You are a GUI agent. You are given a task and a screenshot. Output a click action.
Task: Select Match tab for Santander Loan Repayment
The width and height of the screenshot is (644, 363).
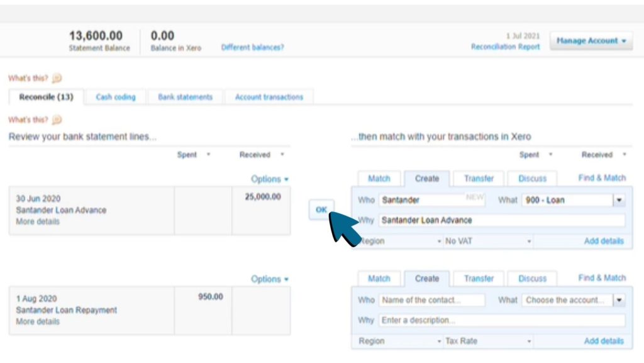click(379, 278)
